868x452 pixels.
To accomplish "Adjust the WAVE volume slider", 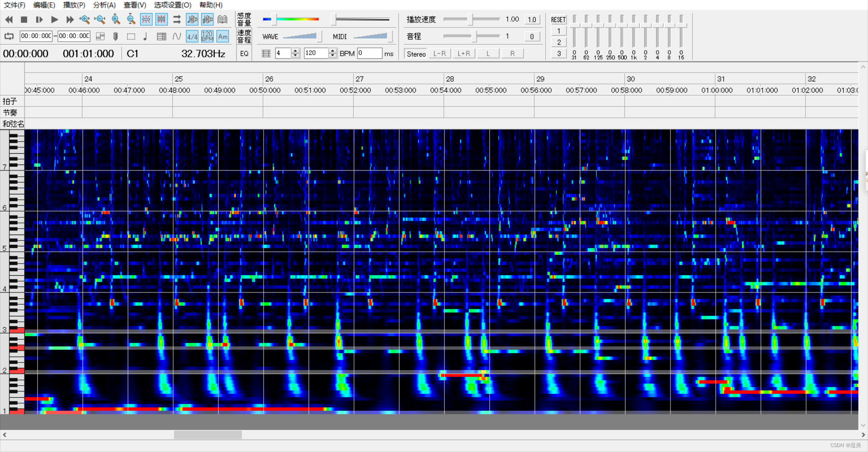I will pos(302,36).
